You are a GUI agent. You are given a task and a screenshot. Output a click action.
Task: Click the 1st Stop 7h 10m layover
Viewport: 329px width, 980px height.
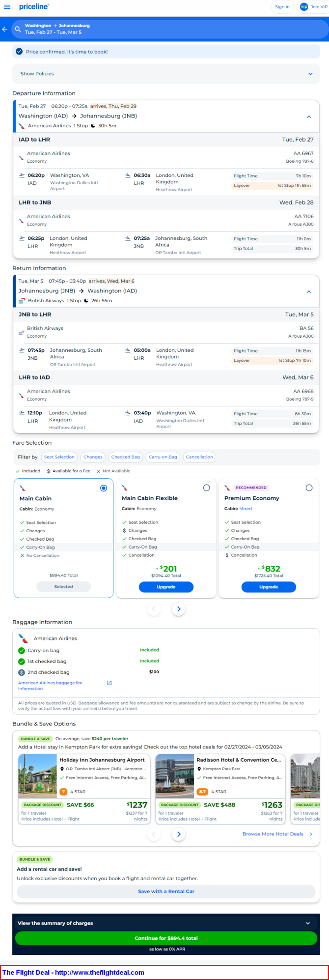point(295,361)
